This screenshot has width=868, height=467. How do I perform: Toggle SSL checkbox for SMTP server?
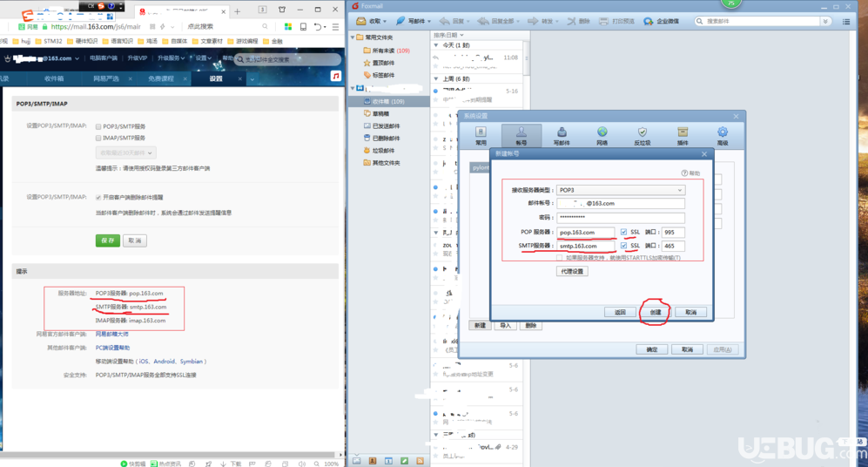click(624, 246)
